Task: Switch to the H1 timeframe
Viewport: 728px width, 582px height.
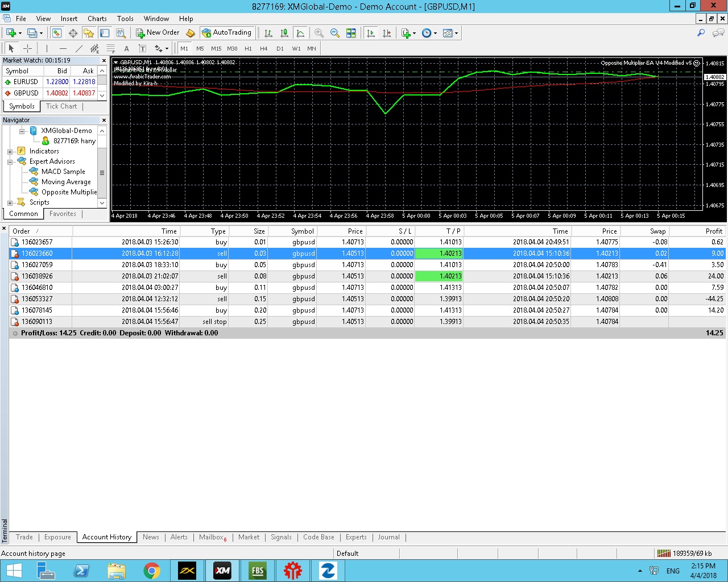Action: coord(248,48)
